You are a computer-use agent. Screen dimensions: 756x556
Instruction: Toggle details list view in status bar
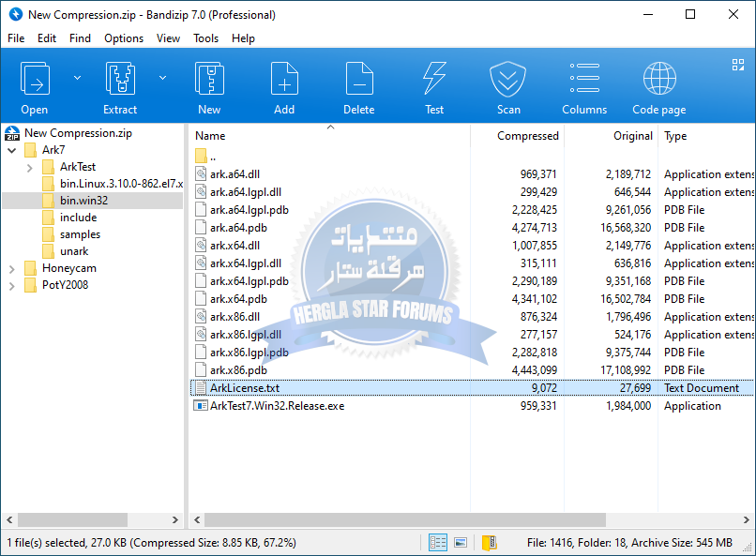point(438,543)
